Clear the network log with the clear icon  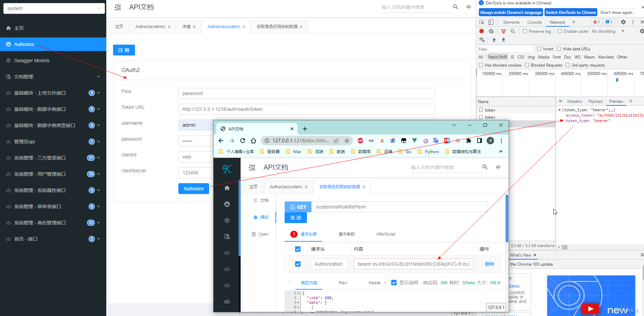click(491, 31)
